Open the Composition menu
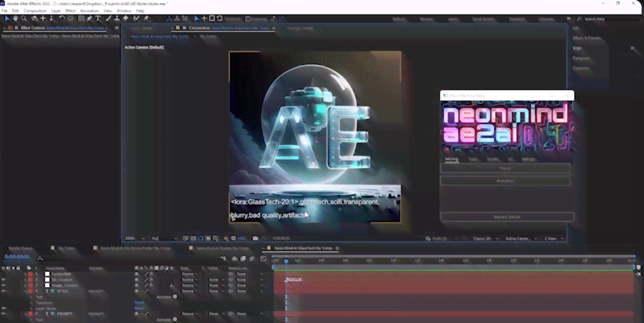The width and height of the screenshot is (644, 323). [x=35, y=11]
